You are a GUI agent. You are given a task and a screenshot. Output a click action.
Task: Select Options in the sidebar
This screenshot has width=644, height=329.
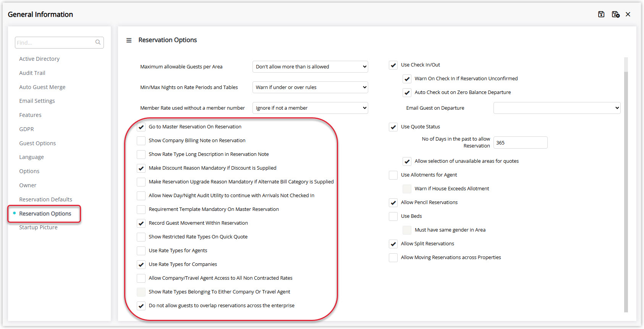pos(29,171)
